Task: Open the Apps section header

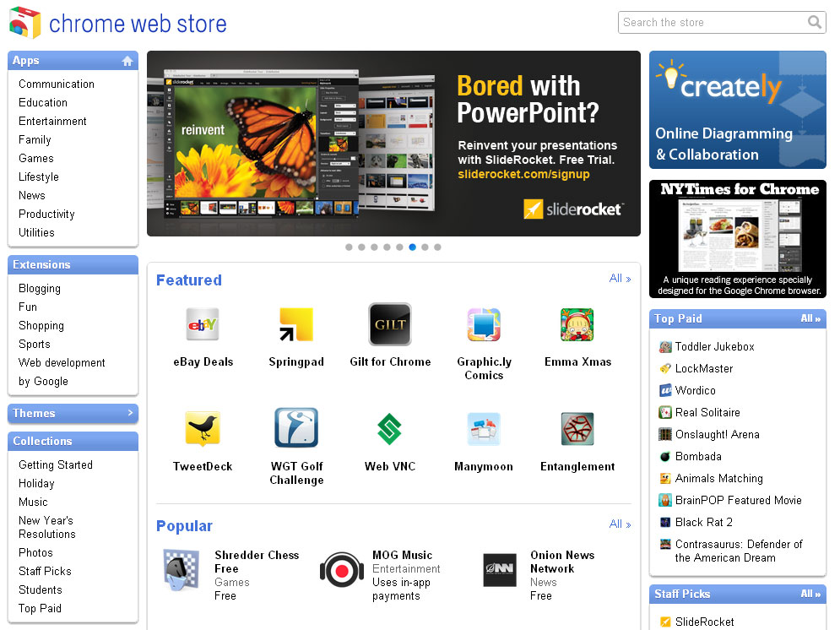Action: (x=73, y=61)
